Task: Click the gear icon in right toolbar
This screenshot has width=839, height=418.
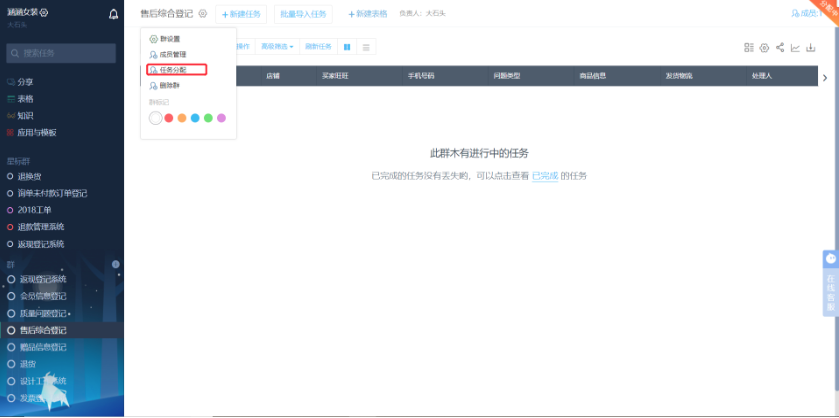Action: [x=764, y=48]
